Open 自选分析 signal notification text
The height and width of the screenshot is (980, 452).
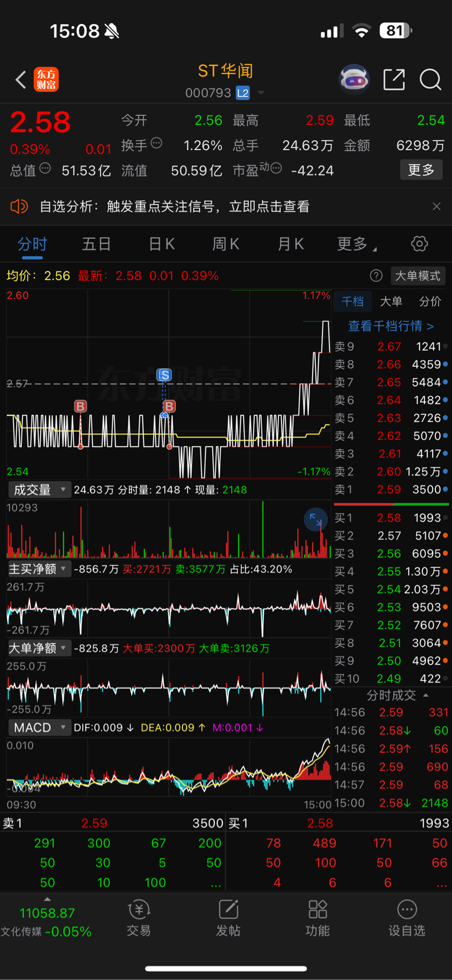click(174, 207)
